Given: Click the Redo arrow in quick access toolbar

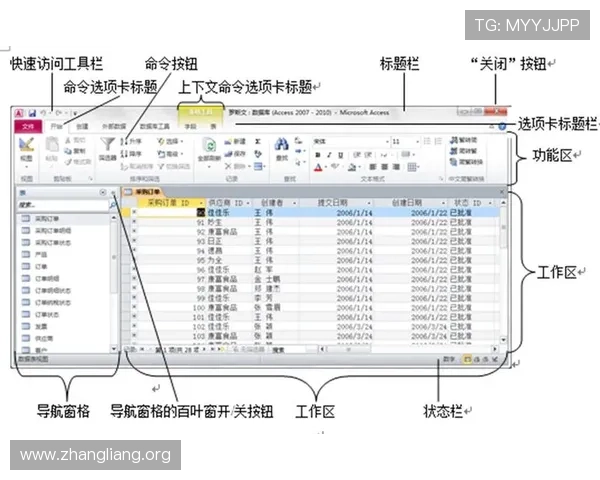Looking at the screenshot, I should [x=59, y=113].
